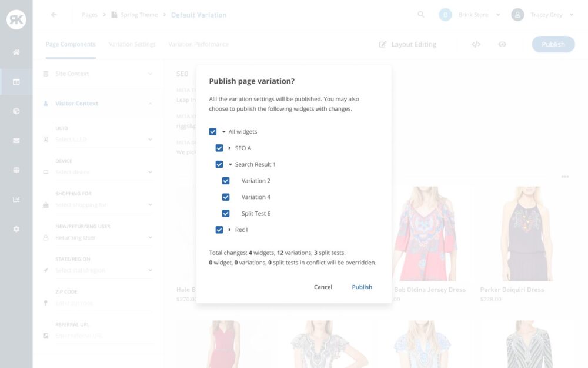Expand the Rec I tree node
Screen dimensions: 588x368
coord(229,230)
